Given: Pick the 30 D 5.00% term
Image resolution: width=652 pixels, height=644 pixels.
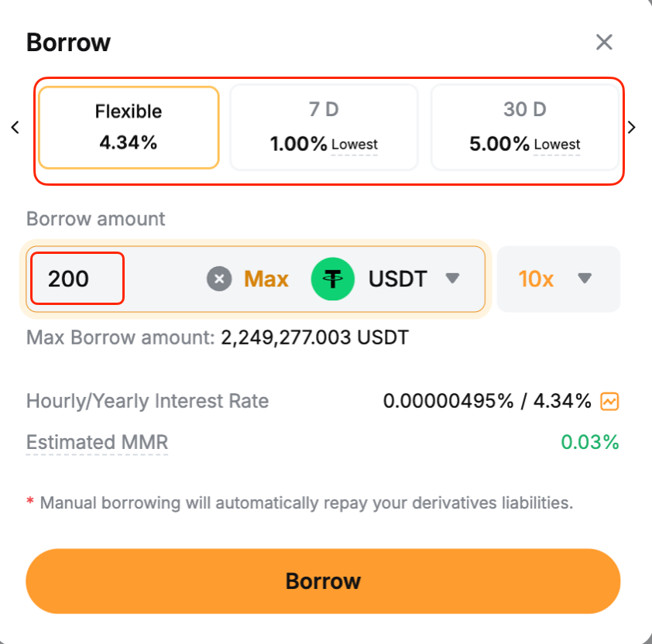Looking at the screenshot, I should pyautogui.click(x=524, y=127).
